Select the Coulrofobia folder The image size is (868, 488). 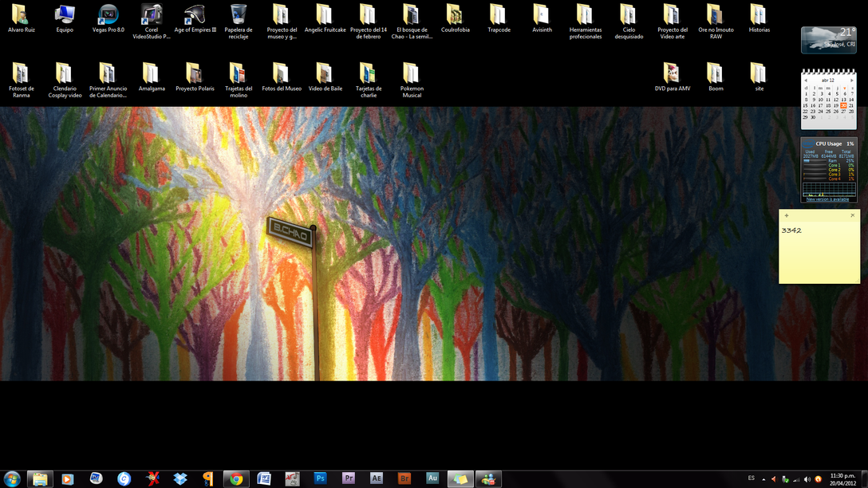click(x=455, y=18)
